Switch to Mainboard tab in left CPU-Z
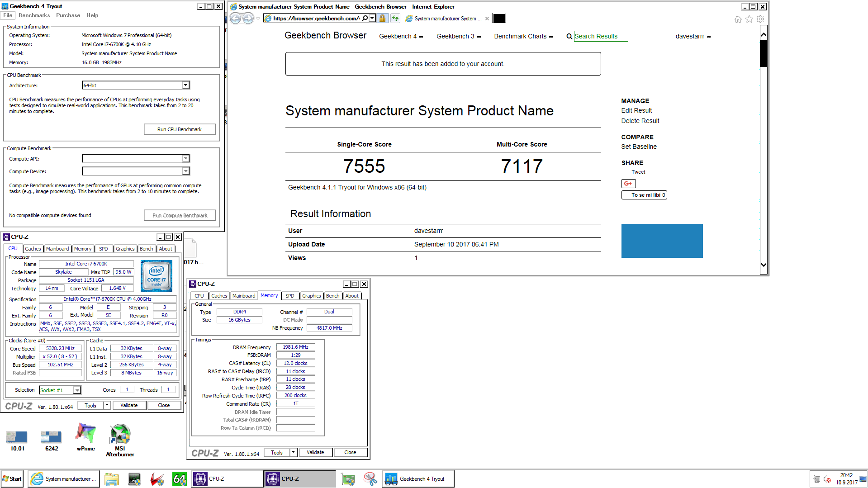The image size is (868, 488). click(x=57, y=249)
